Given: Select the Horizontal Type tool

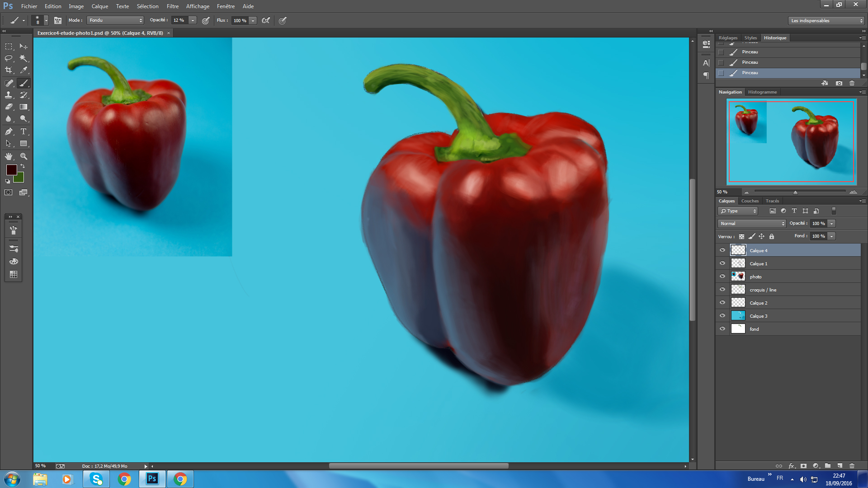Looking at the screenshot, I should 24,131.
